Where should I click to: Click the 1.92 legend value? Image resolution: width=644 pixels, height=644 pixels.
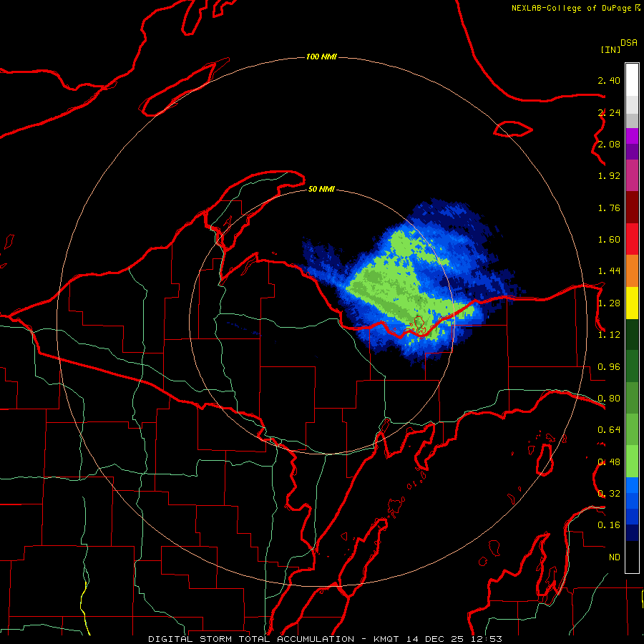(x=609, y=176)
